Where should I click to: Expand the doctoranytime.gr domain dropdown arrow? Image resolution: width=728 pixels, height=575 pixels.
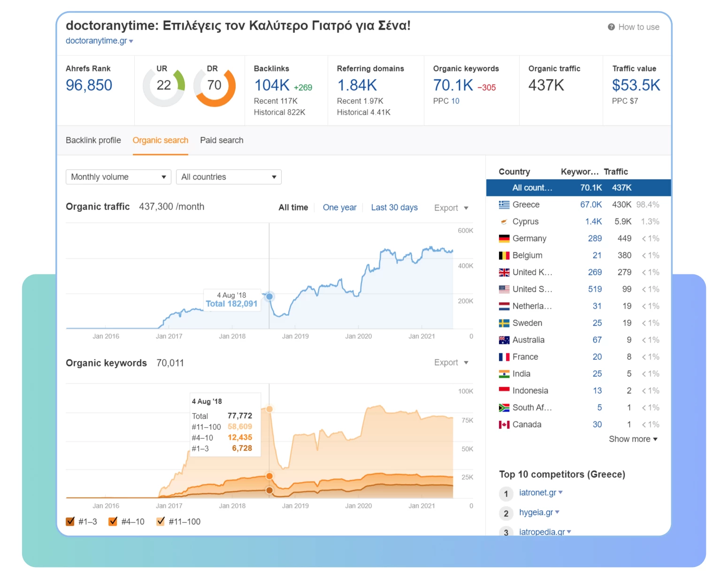(x=131, y=41)
